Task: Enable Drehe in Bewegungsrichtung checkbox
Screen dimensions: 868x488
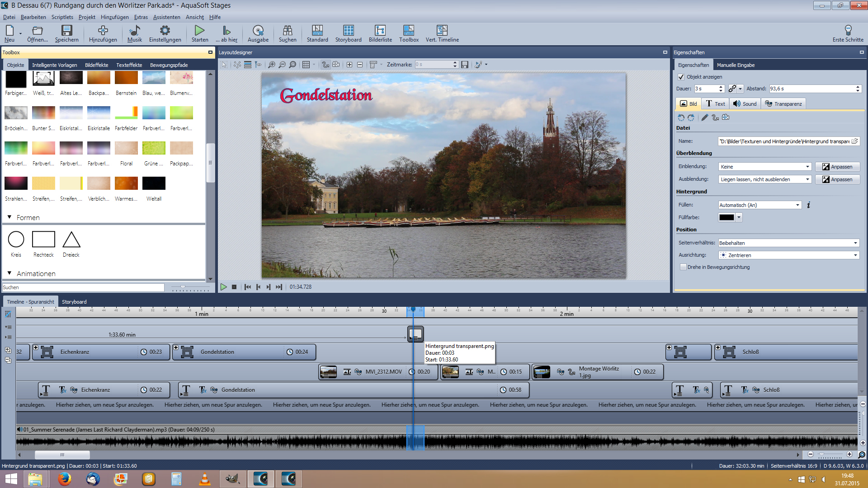Action: (x=683, y=267)
